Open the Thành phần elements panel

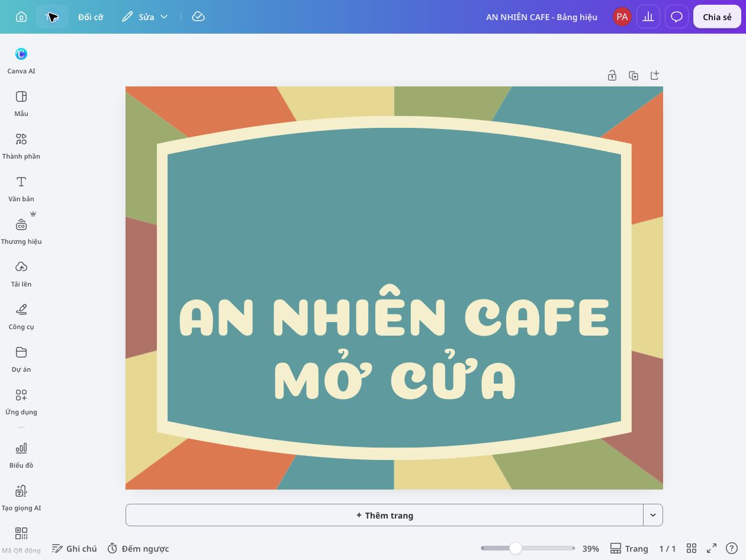[21, 146]
